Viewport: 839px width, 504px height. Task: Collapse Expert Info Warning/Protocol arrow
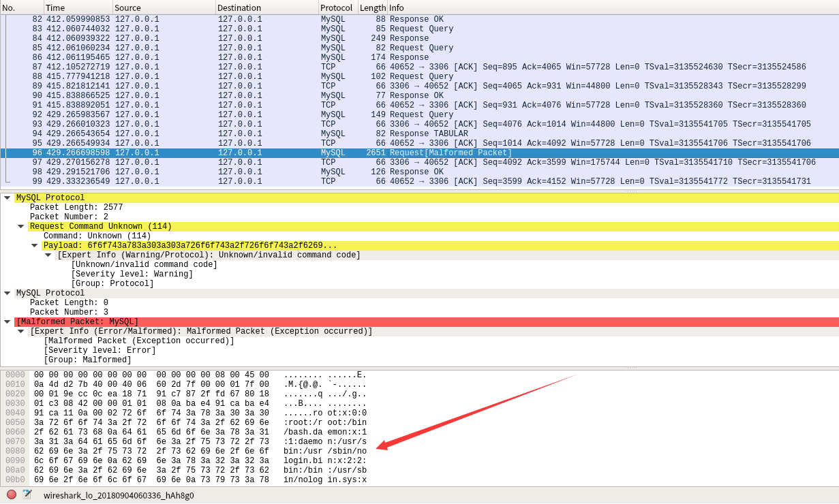tap(48, 255)
